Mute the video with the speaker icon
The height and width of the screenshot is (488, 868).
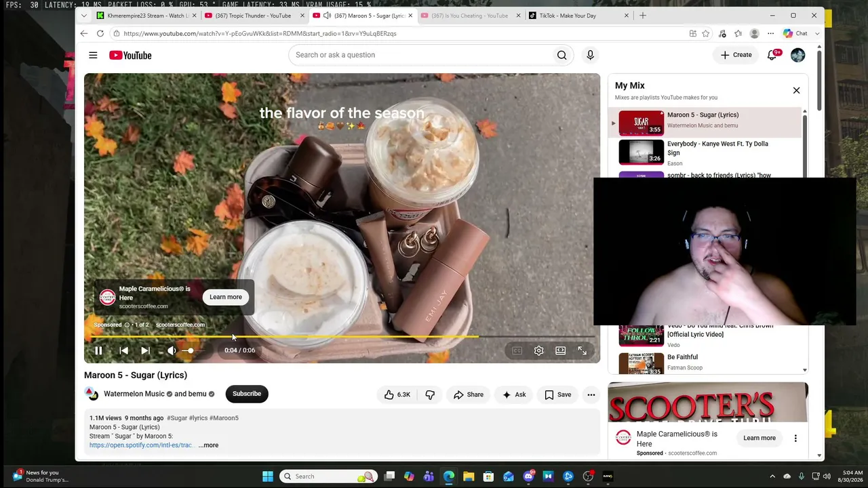click(172, 350)
